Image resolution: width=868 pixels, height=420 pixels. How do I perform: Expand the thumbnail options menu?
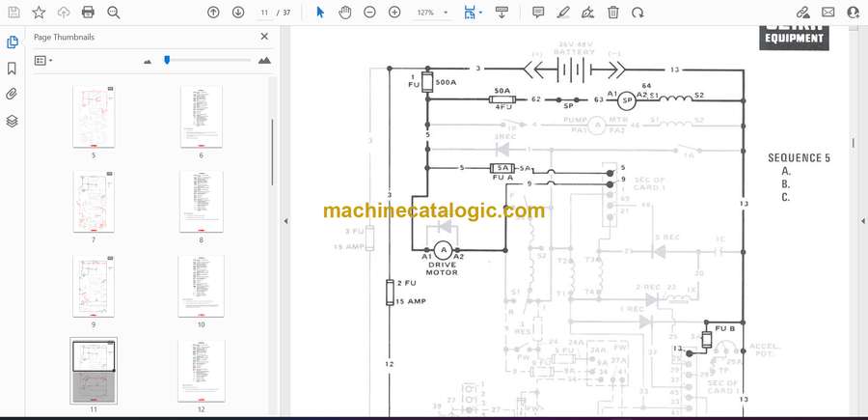click(x=43, y=61)
